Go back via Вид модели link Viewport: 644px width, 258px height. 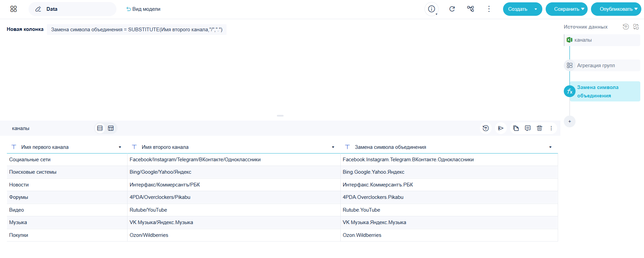point(143,9)
